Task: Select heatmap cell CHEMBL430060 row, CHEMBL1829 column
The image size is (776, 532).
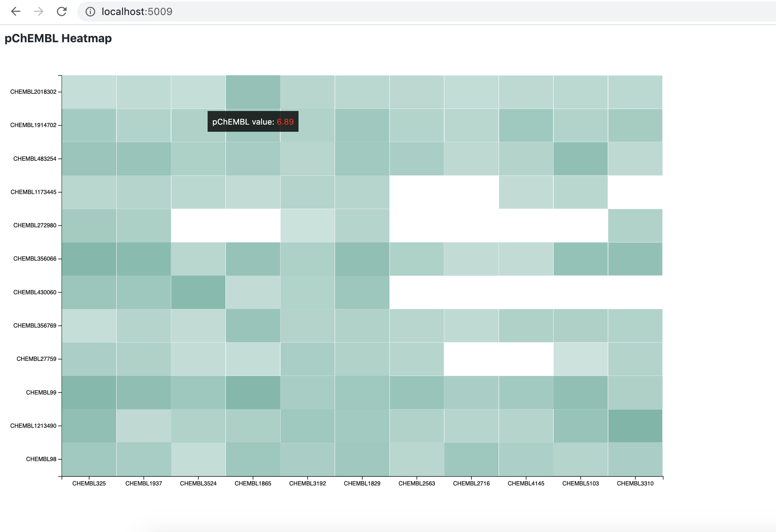Action: coord(362,292)
